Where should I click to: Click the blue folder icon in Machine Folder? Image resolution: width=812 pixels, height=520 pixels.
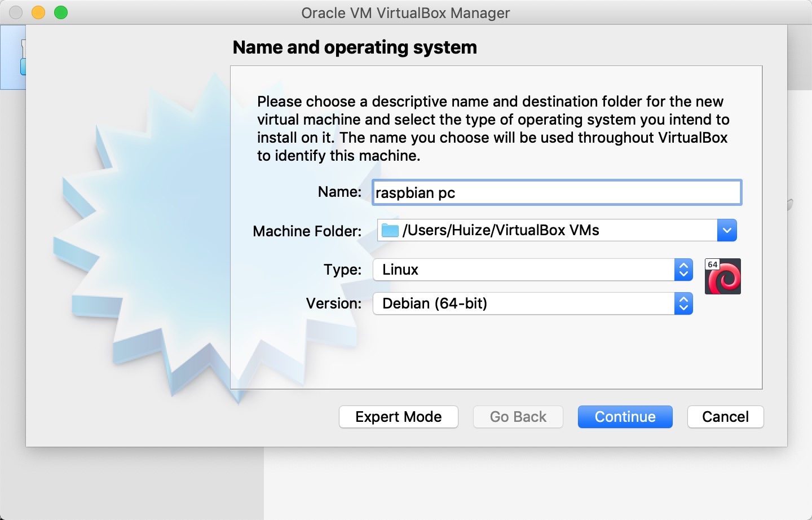[x=390, y=230]
